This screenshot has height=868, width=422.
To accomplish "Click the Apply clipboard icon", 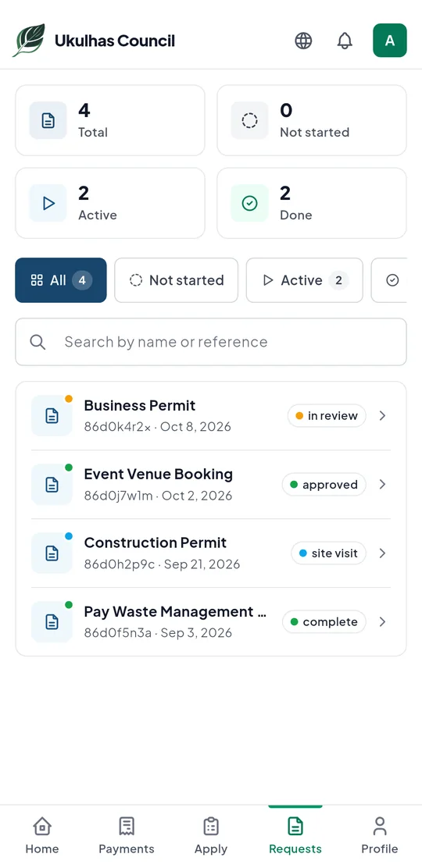I will (x=211, y=827).
